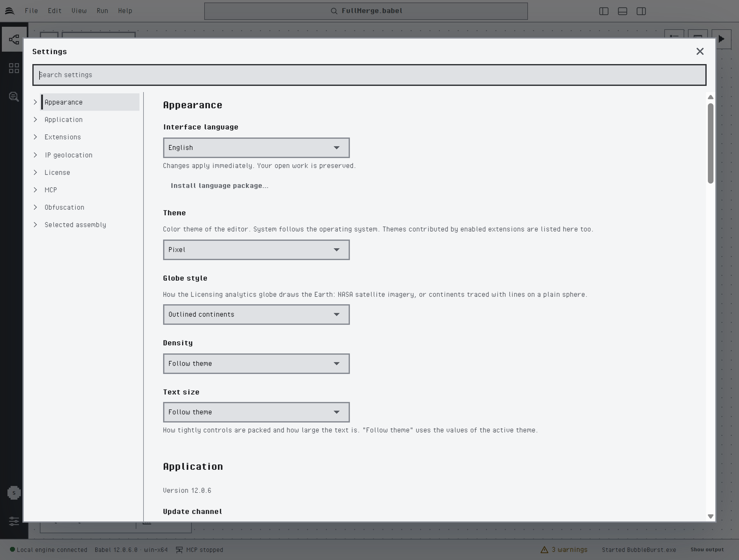Toggle the bottom panel layout icon
Image resolution: width=739 pixels, height=560 pixels.
[x=622, y=11]
